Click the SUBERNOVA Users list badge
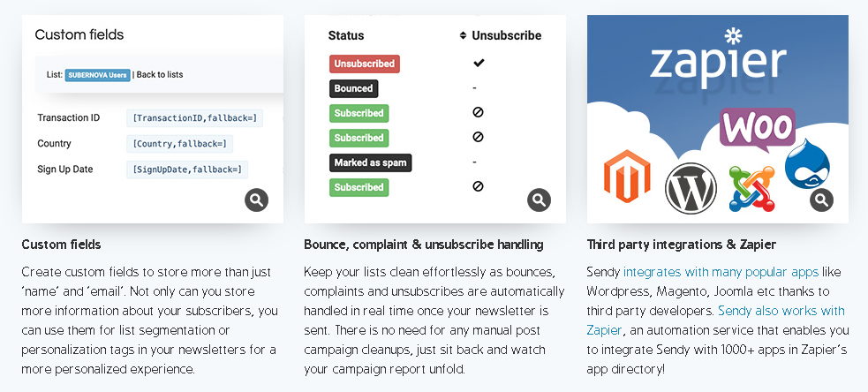The height and width of the screenshot is (392, 868). (97, 75)
